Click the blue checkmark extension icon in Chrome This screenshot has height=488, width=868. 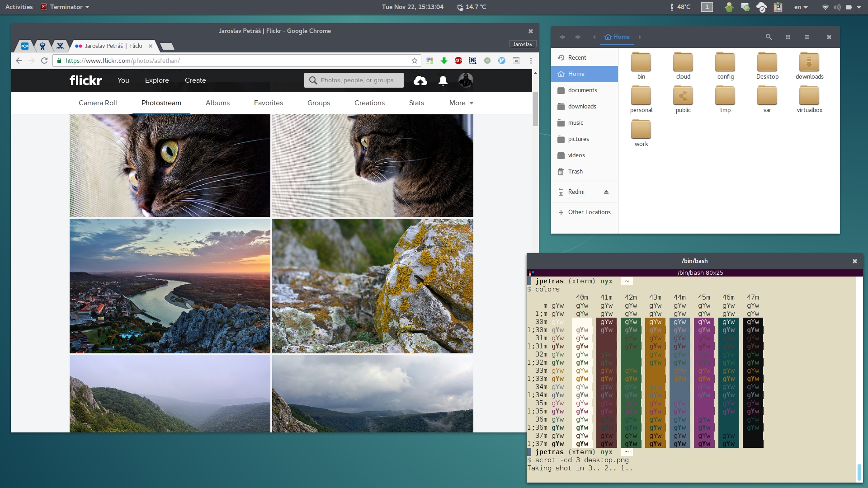(x=502, y=61)
